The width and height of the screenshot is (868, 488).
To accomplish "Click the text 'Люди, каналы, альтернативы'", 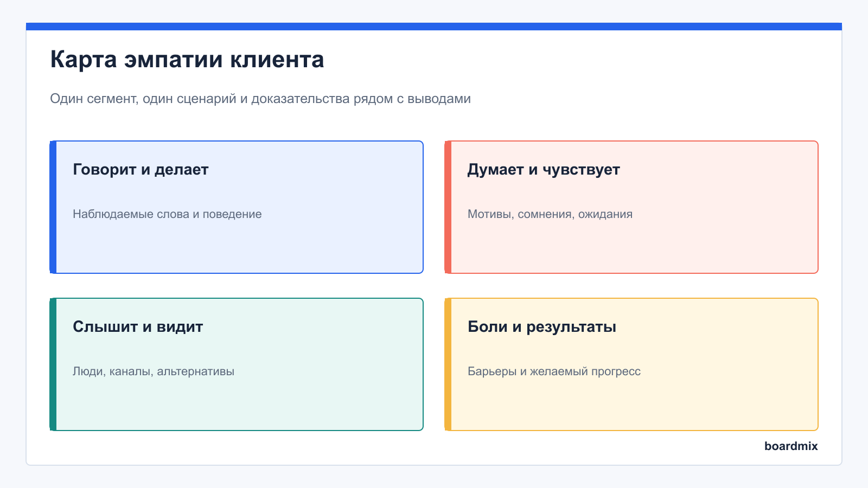I will pyautogui.click(x=154, y=371).
